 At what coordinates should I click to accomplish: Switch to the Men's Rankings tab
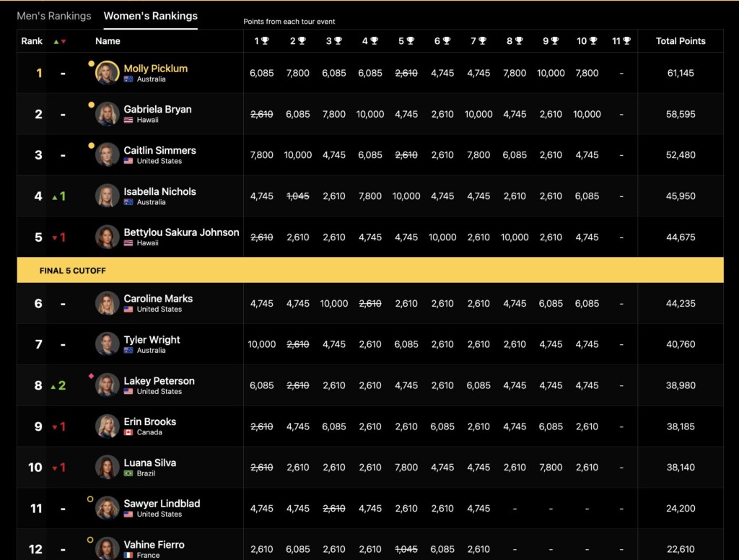click(53, 16)
